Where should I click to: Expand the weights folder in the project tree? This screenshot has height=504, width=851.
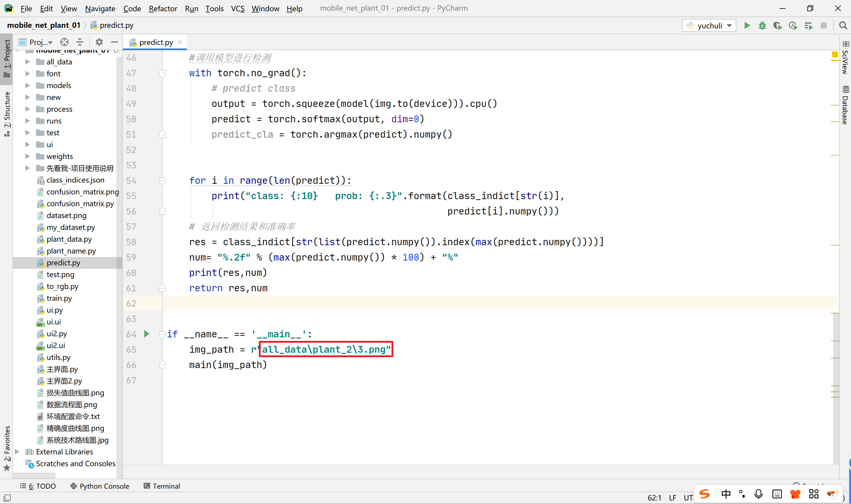click(27, 156)
